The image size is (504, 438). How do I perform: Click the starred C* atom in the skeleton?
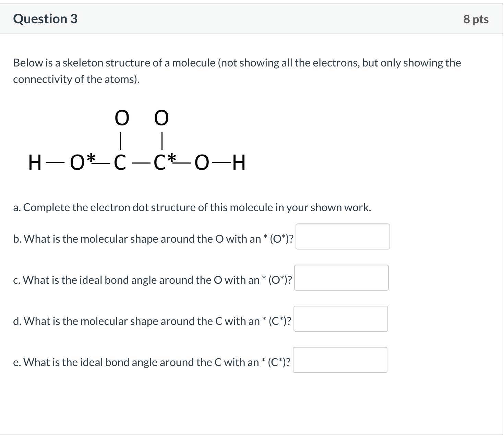161,163
